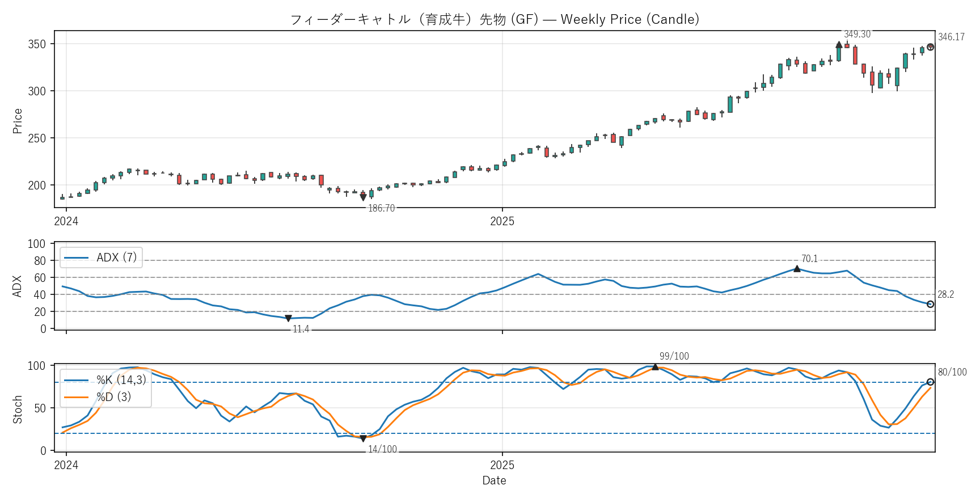This screenshot has width=980, height=498.
Task: Click the ADX peak triangle marker at 70.1
Action: [797, 269]
